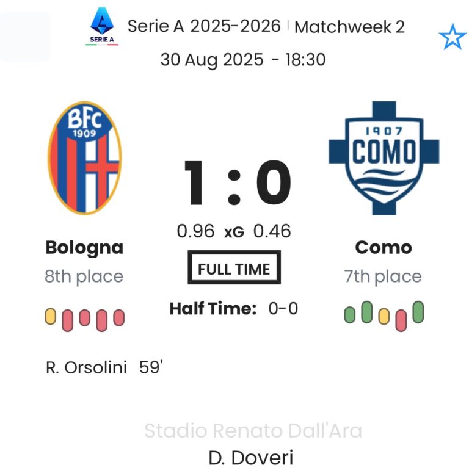The height and width of the screenshot is (476, 469).
Task: Open the Stadio Renato Dall'Ara venue
Action: click(x=253, y=431)
